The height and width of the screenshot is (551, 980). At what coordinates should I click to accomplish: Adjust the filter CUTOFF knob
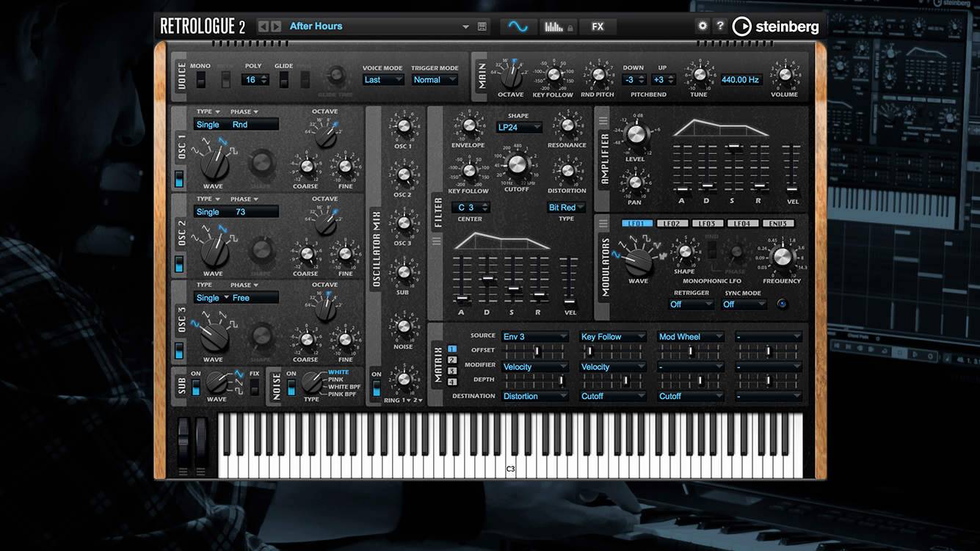[517, 165]
